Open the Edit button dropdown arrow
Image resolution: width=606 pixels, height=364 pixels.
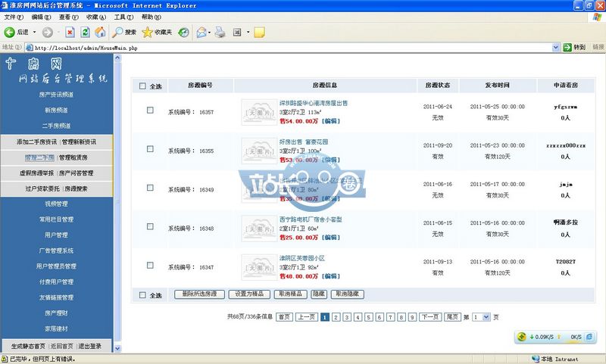(248, 33)
